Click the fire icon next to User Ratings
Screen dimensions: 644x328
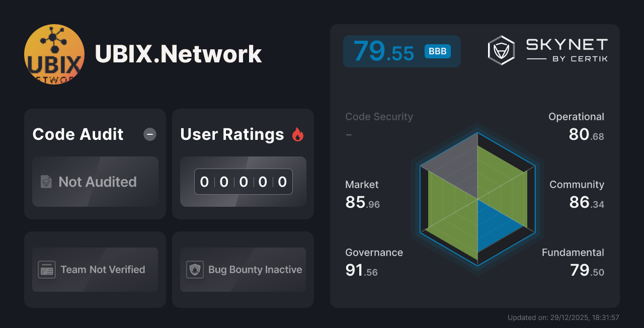click(298, 134)
